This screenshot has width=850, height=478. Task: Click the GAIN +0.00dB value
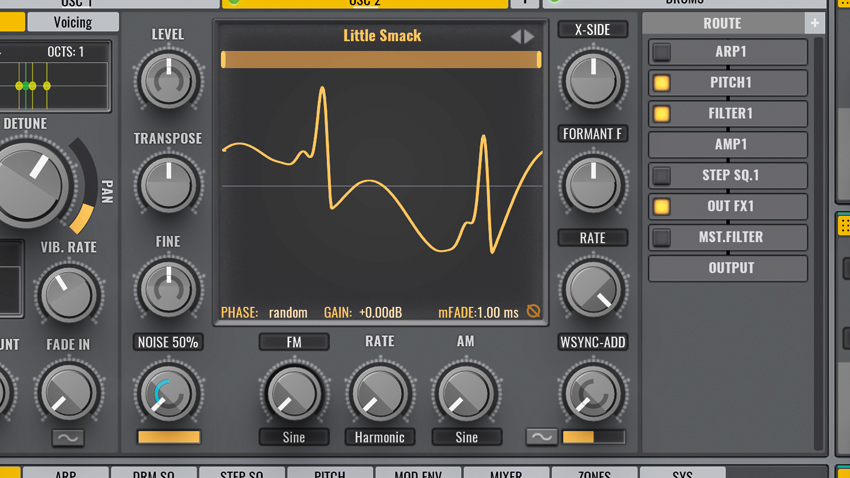coord(381,313)
